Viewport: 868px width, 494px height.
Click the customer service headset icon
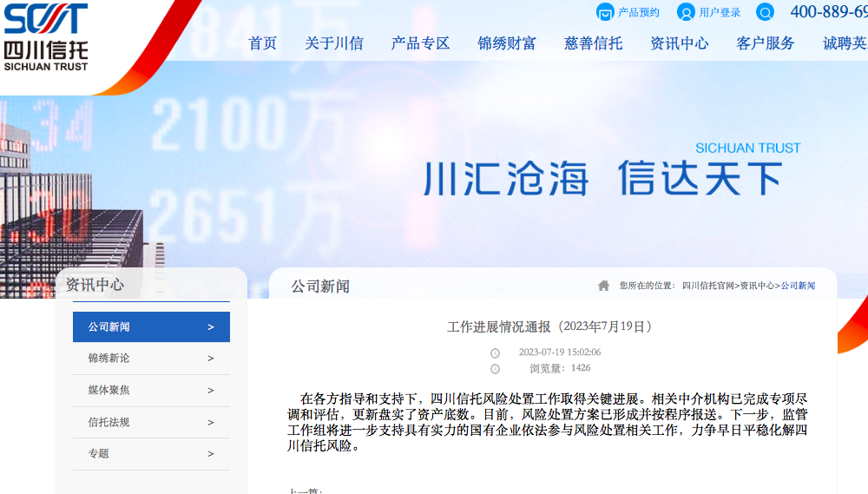point(765,12)
